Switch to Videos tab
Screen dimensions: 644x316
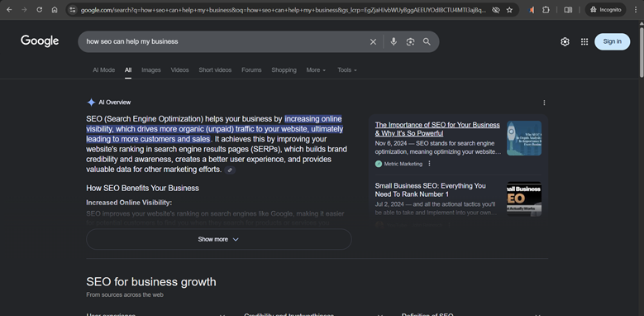tap(180, 69)
